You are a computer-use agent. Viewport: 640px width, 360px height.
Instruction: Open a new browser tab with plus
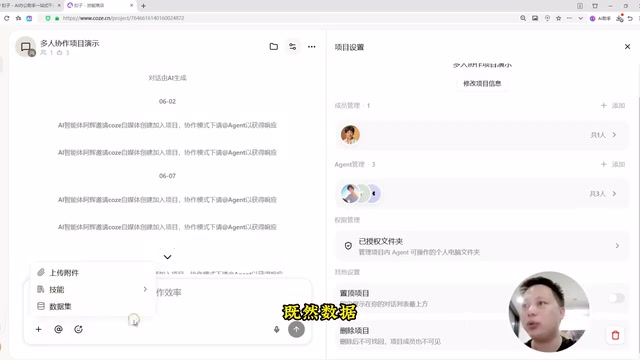tap(143, 6)
